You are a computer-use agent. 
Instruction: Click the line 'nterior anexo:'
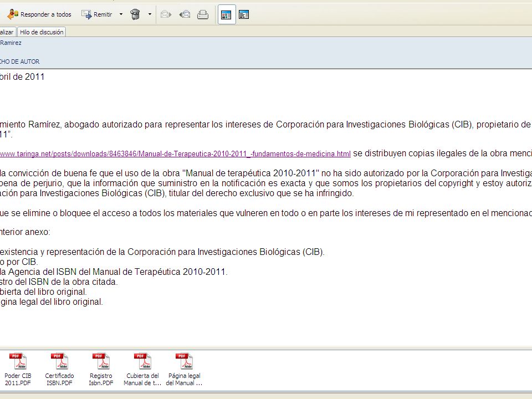click(25, 232)
